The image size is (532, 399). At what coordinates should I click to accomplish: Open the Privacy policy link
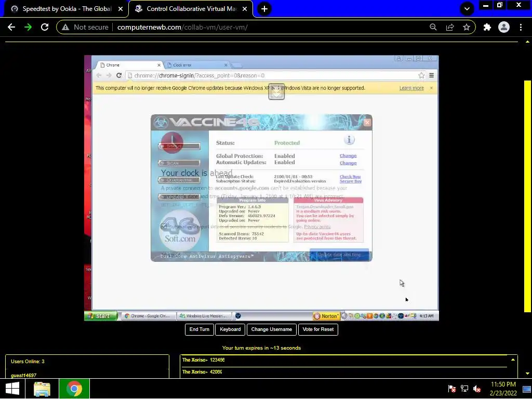(317, 227)
